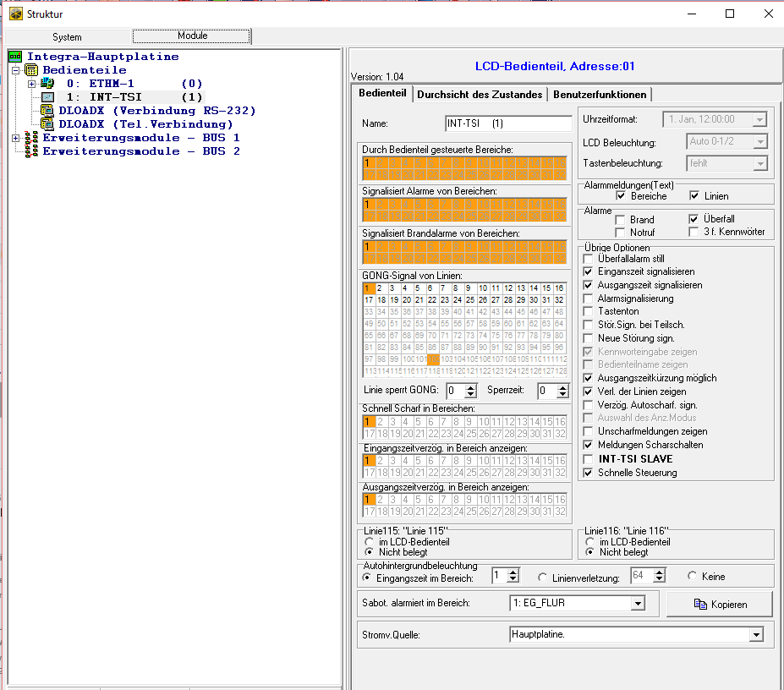Image resolution: width=784 pixels, height=690 pixels.
Task: Click the Erweiterungsmodule BUS 1 icon
Action: tap(30, 138)
